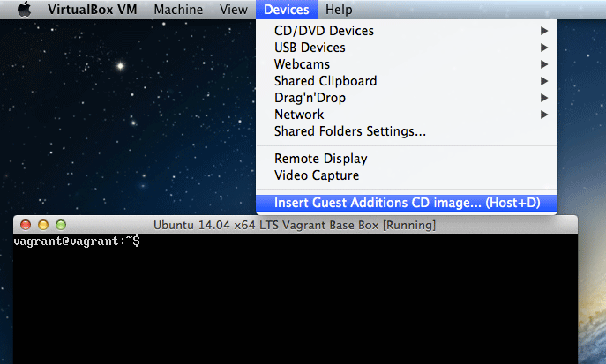This screenshot has height=364, width=606.
Task: Expand the USB Devices submenu
Action: point(310,48)
